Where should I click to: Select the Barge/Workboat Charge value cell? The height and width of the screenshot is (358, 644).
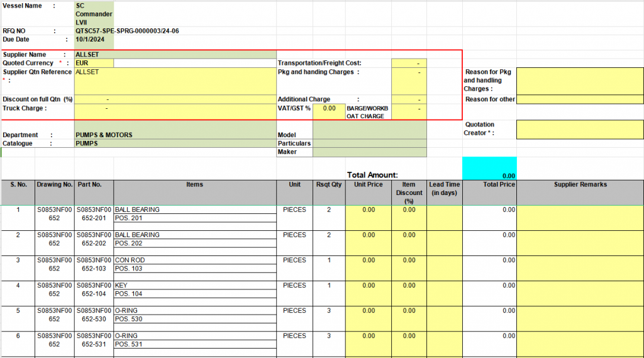(409, 111)
